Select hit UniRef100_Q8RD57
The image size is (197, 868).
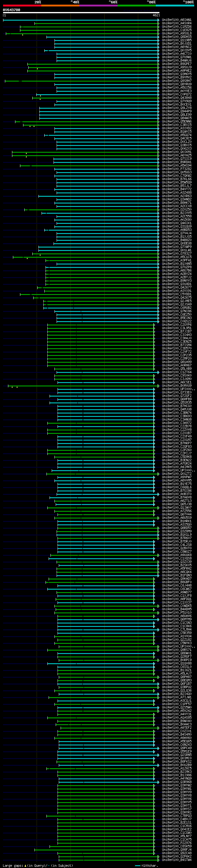tap(177, 528)
